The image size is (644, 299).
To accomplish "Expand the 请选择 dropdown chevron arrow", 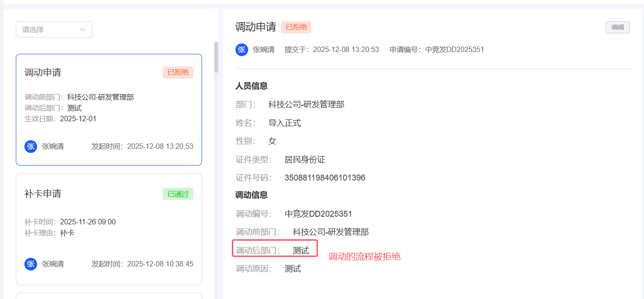I will (83, 29).
